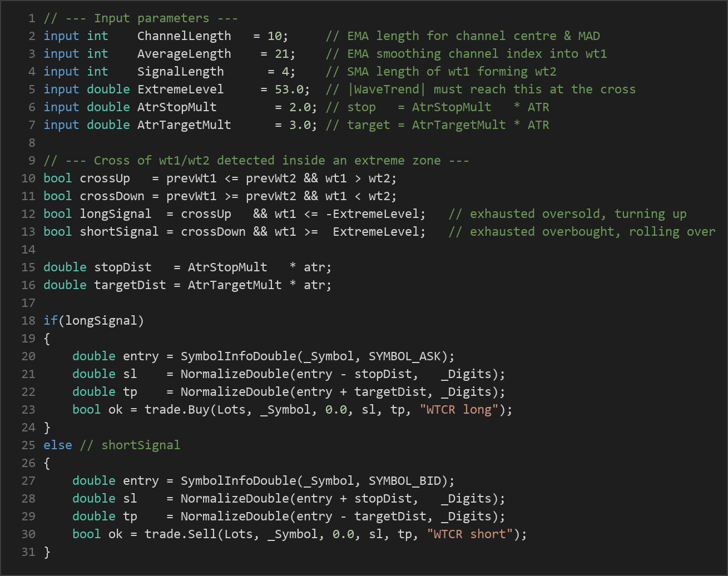Click the crossUp variable on line 10
This screenshot has height=576, width=728.
105,178
